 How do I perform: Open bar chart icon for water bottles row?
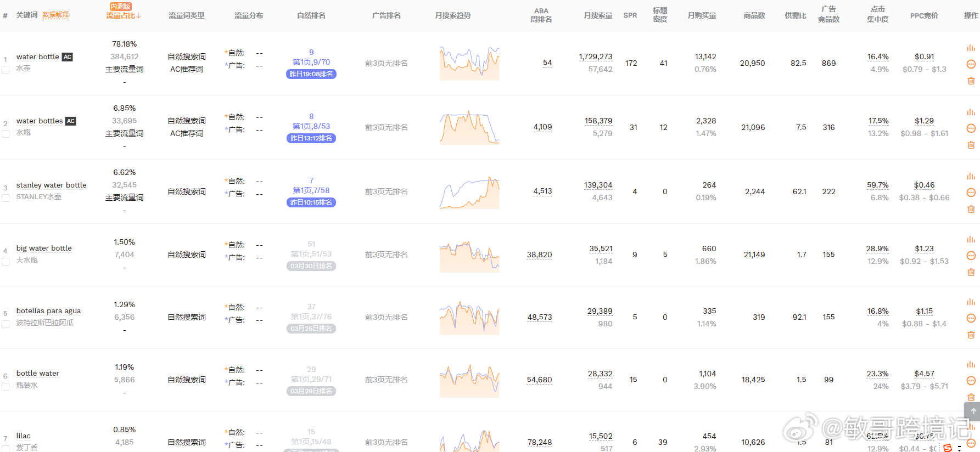(x=971, y=112)
